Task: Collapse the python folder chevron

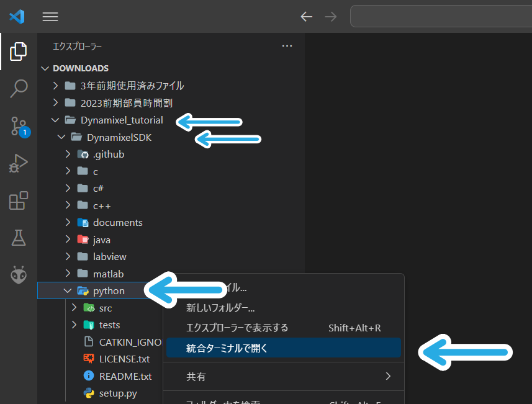Action: (68, 290)
